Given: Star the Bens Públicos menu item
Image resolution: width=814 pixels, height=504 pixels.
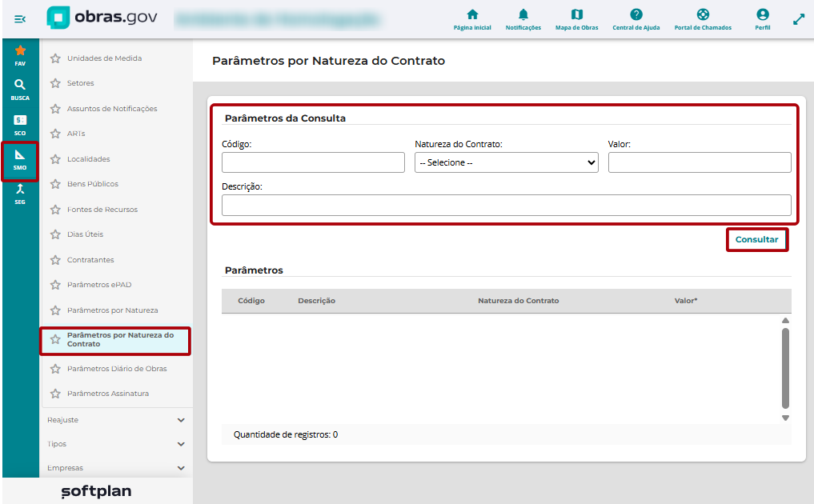Looking at the screenshot, I should 55,184.
